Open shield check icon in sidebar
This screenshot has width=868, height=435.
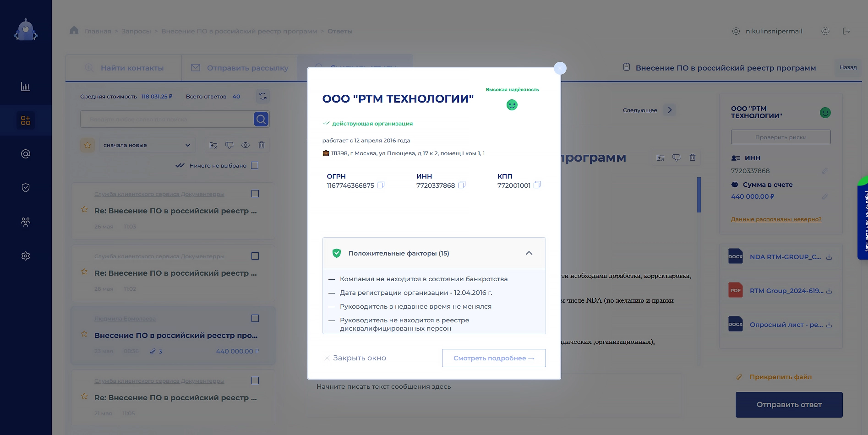26,188
